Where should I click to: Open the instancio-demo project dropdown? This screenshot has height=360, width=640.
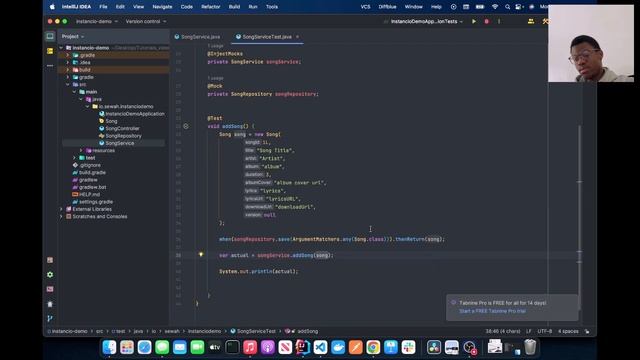97,21
